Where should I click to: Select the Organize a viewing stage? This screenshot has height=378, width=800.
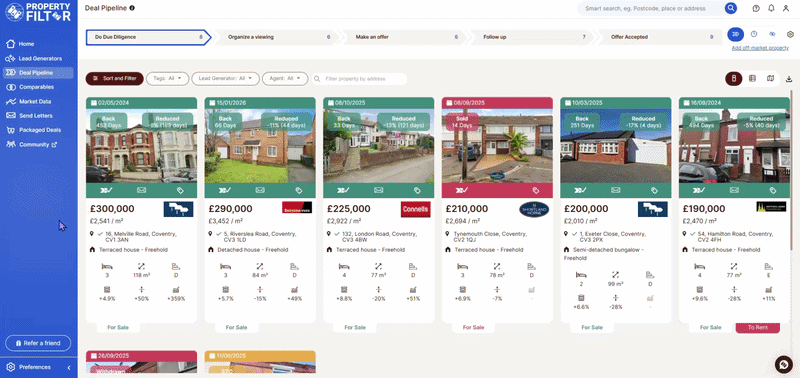coord(276,37)
